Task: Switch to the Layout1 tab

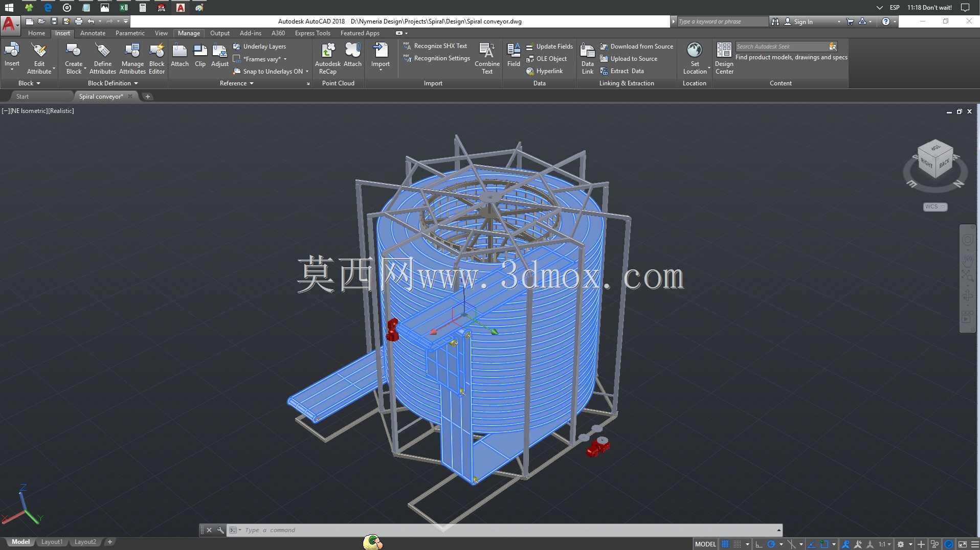Action: [x=52, y=542]
